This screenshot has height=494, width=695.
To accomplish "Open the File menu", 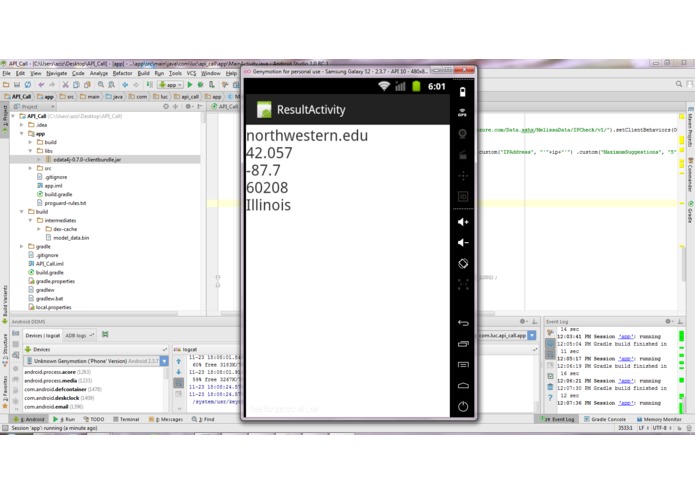I will [6, 73].
